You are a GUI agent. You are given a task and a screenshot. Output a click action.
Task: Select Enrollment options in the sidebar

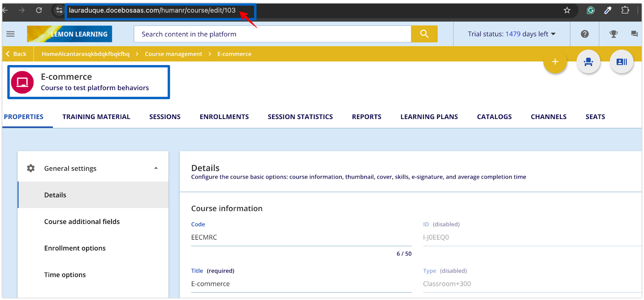[75, 248]
